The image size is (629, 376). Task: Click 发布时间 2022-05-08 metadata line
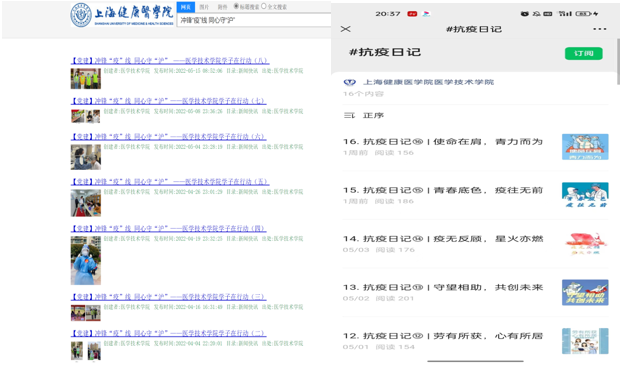coord(204,111)
